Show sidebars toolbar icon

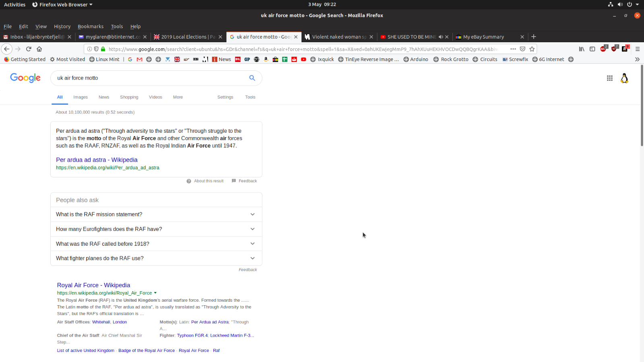pyautogui.click(x=592, y=49)
